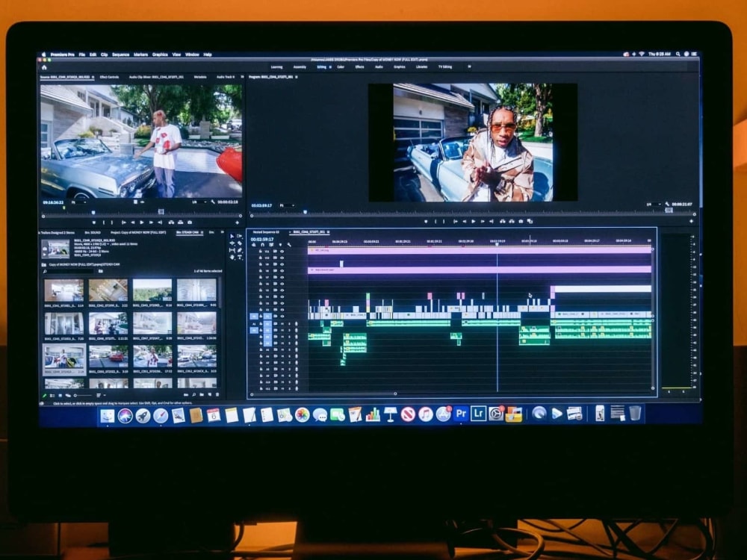The width and height of the screenshot is (747, 560).
Task: Toggle the Snap magnet in the timeline
Action: [263, 245]
